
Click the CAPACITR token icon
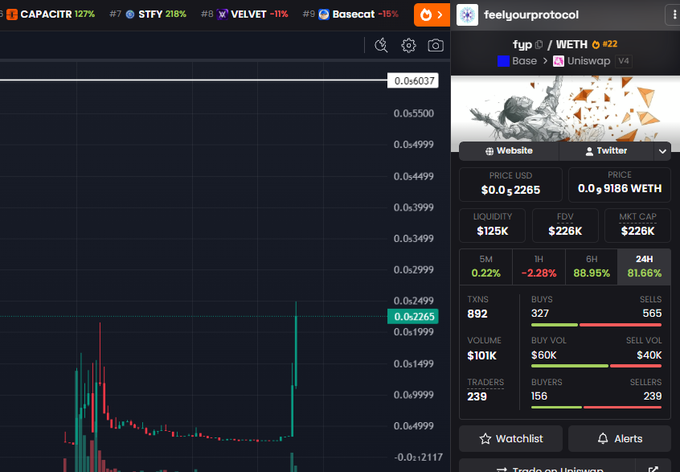(12, 14)
